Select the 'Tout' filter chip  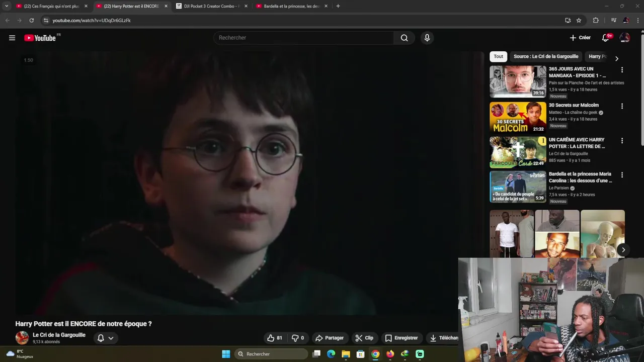click(x=498, y=56)
